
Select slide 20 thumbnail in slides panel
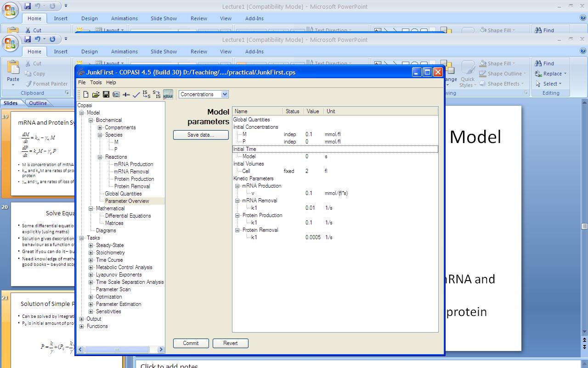43,244
